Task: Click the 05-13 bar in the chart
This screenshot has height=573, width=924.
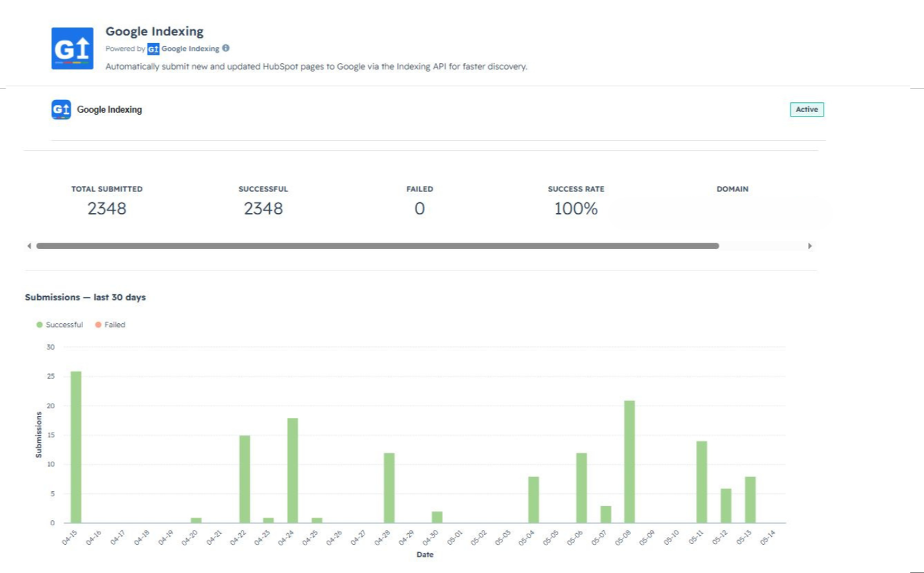Action: [x=750, y=500]
